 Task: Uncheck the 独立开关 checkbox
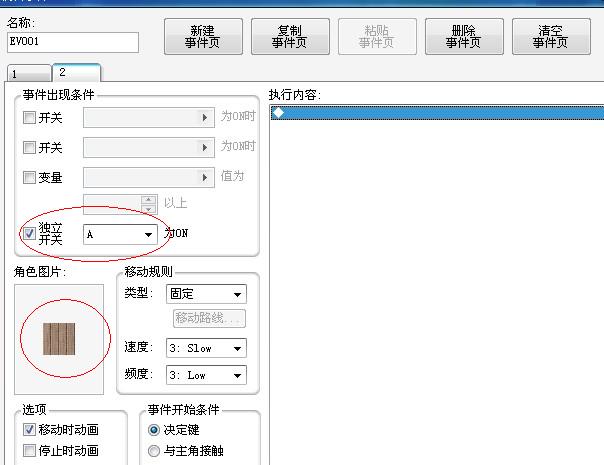tap(29, 233)
